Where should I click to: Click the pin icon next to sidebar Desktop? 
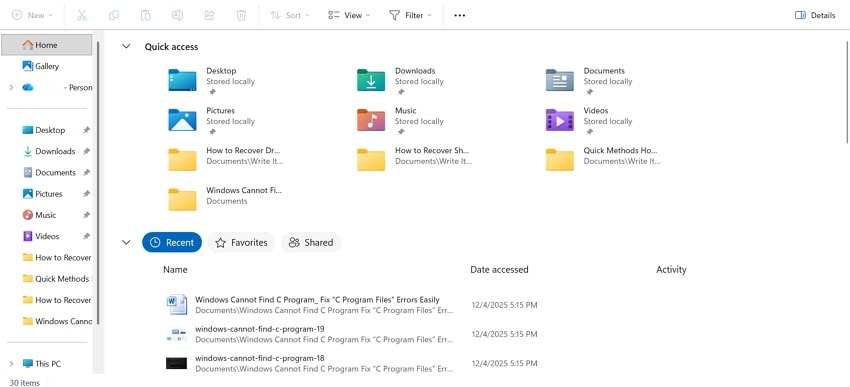[x=86, y=130]
